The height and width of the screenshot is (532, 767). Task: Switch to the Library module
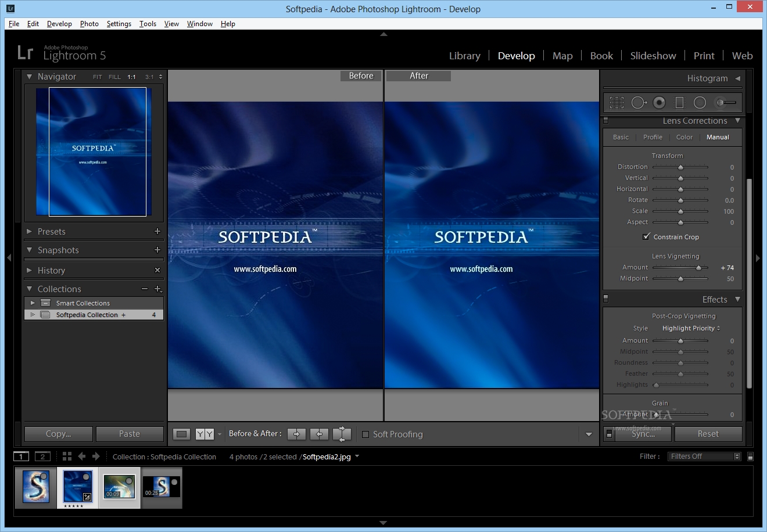pyautogui.click(x=465, y=56)
